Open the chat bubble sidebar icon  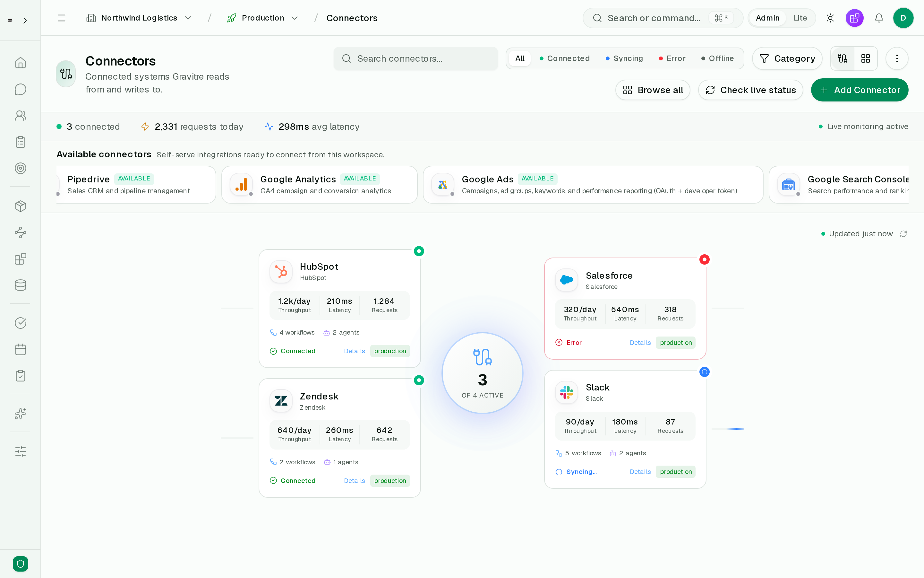(x=21, y=89)
